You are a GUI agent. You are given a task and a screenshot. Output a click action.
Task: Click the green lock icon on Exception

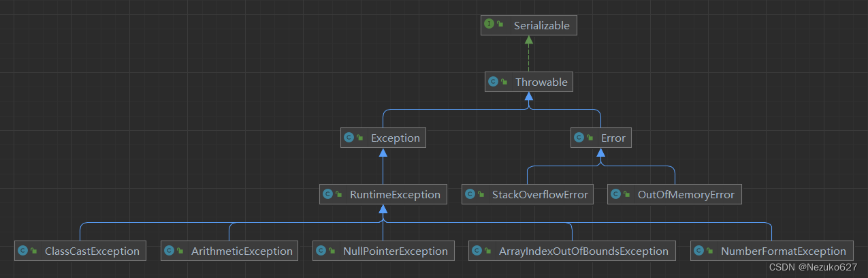pyautogui.click(x=360, y=138)
